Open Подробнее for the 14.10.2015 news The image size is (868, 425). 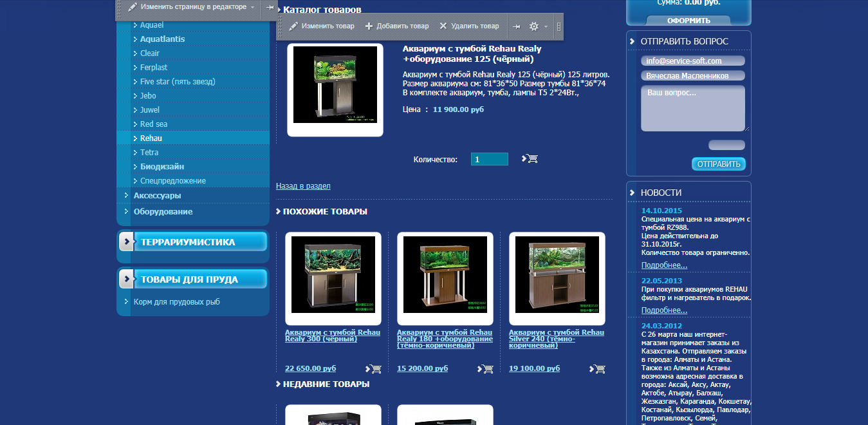[664, 265]
